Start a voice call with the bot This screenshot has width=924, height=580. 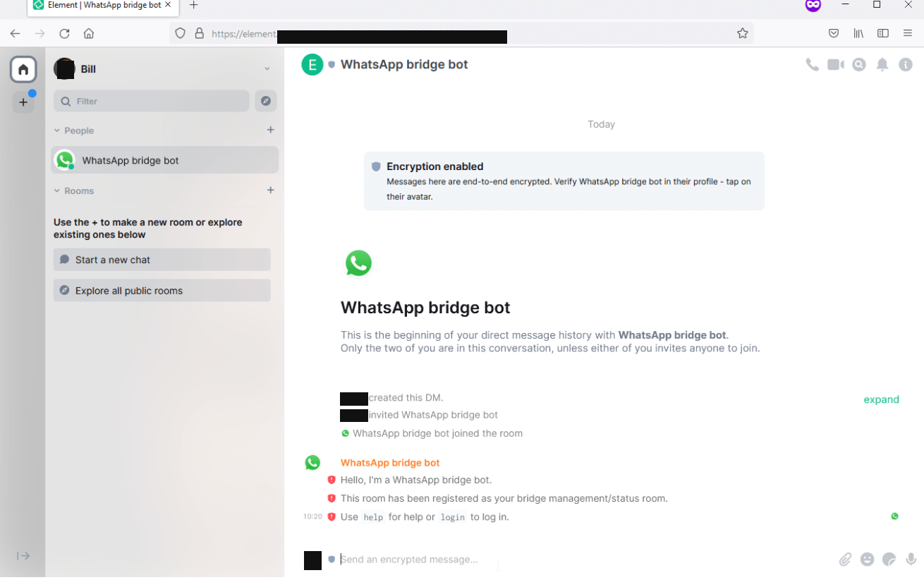point(812,65)
